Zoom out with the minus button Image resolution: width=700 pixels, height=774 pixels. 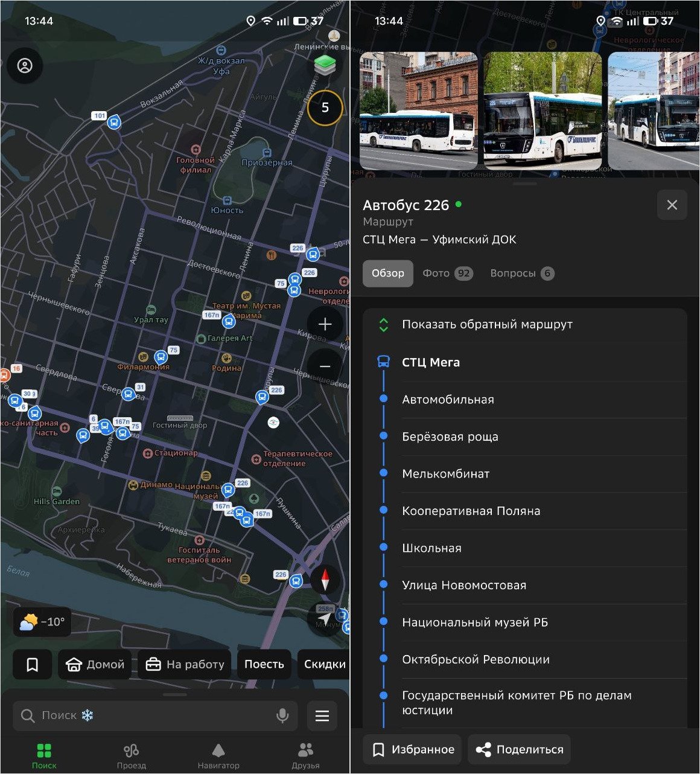click(325, 366)
